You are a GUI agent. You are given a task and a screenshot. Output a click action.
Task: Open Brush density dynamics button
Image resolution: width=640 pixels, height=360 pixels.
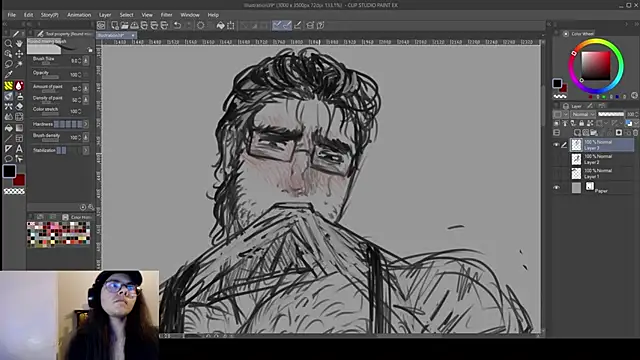pyautogui.click(x=86, y=137)
